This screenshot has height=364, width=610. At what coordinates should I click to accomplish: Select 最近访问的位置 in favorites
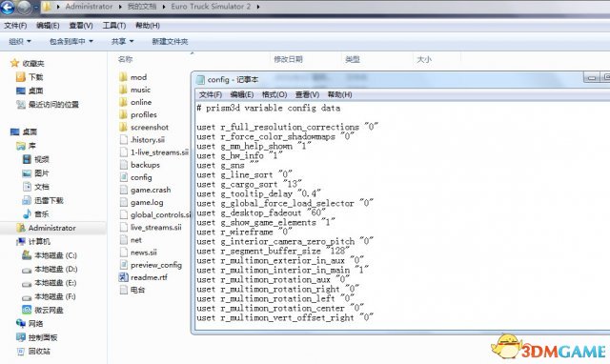[53, 104]
